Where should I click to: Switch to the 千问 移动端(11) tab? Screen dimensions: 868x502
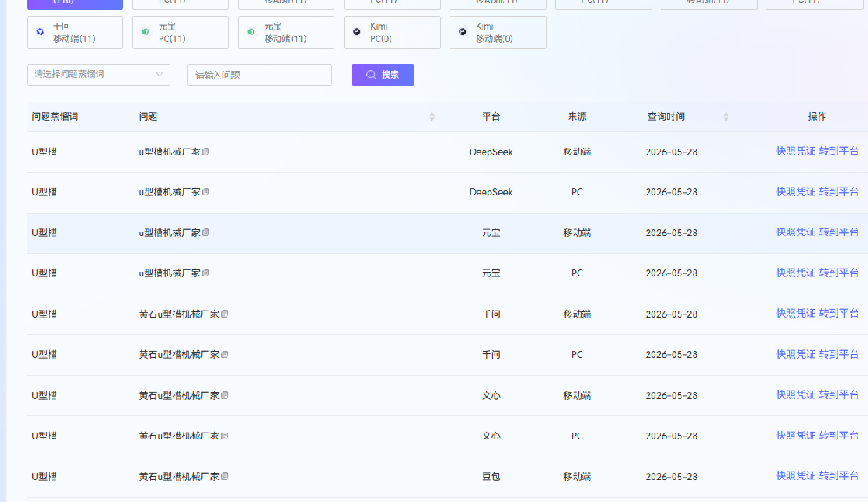(75, 32)
